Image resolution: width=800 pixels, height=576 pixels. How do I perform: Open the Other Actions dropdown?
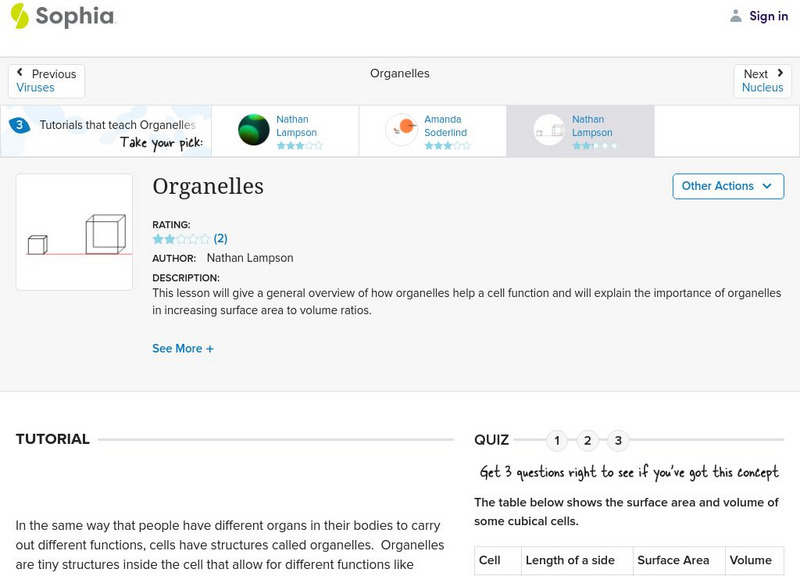727,186
